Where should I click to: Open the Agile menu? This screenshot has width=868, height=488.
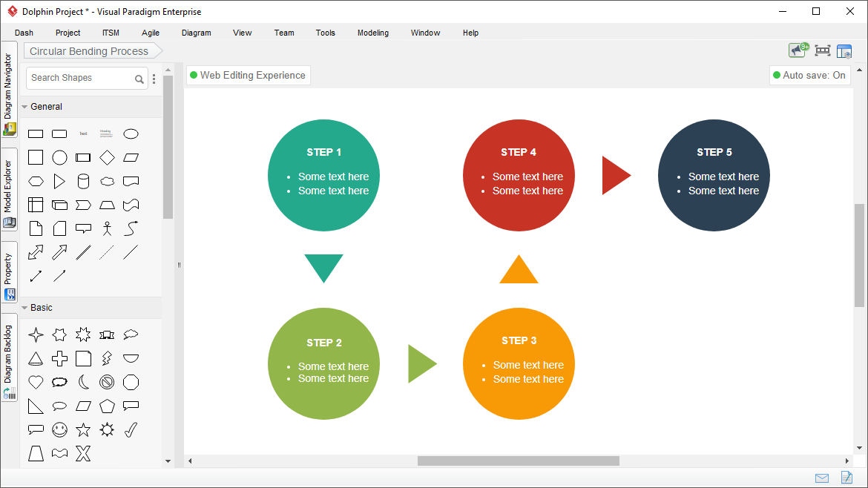coord(150,33)
